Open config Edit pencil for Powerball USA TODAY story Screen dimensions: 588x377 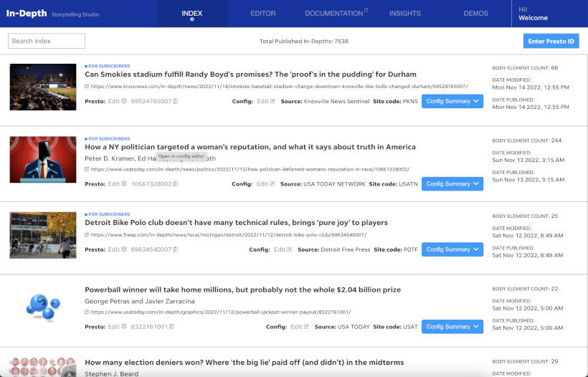pos(300,327)
